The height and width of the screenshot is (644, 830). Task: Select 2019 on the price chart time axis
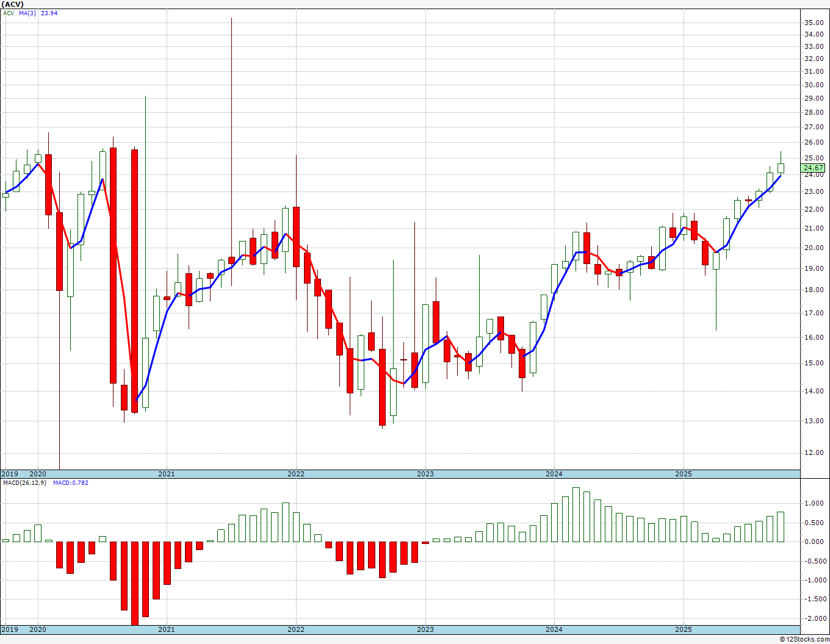point(9,474)
